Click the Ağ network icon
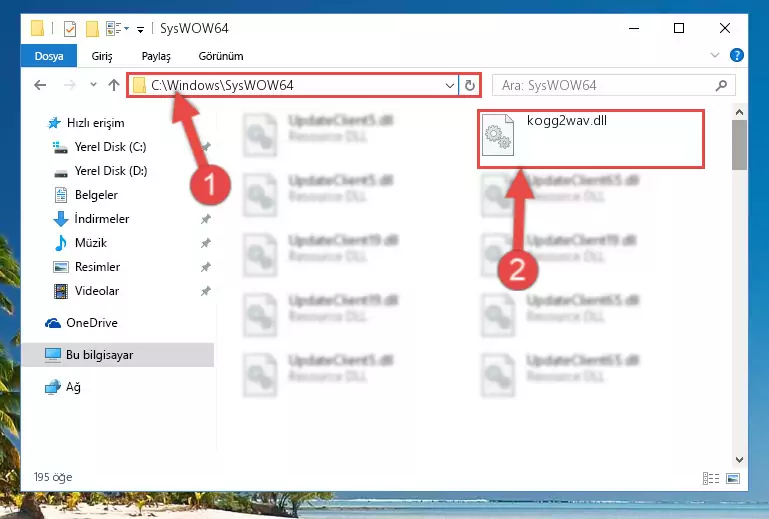Image resolution: width=769 pixels, height=519 pixels. tap(52, 387)
